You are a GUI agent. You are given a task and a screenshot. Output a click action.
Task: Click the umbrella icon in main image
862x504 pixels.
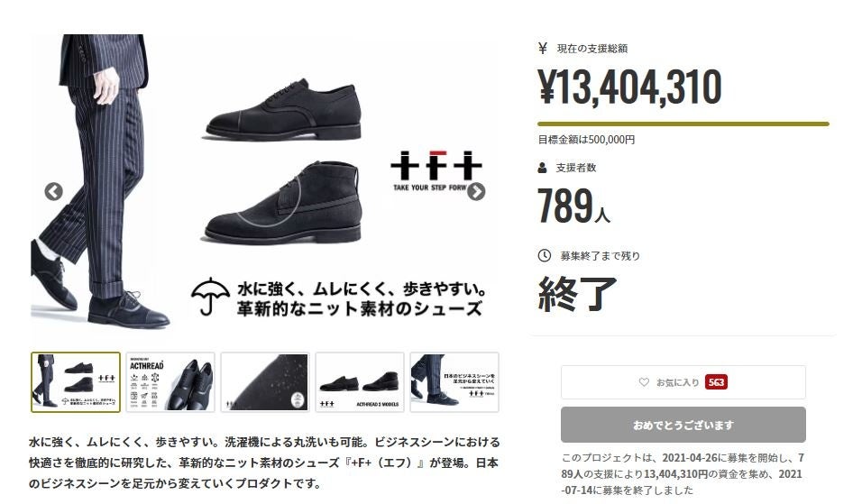[210, 297]
